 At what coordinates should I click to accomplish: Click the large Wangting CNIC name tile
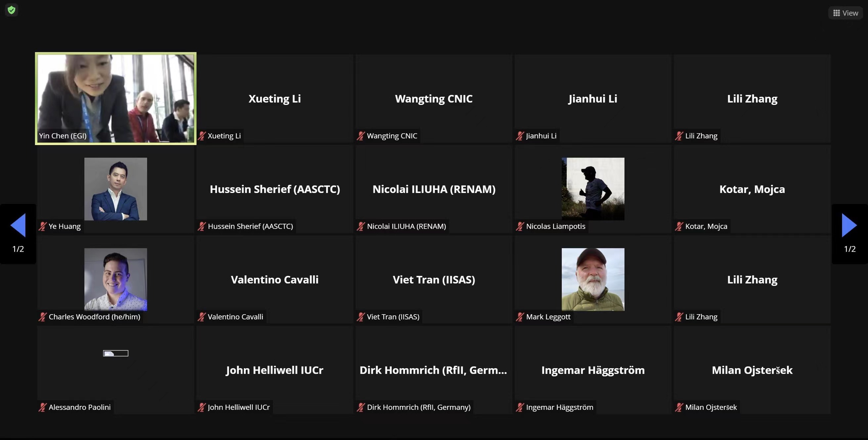point(434,99)
